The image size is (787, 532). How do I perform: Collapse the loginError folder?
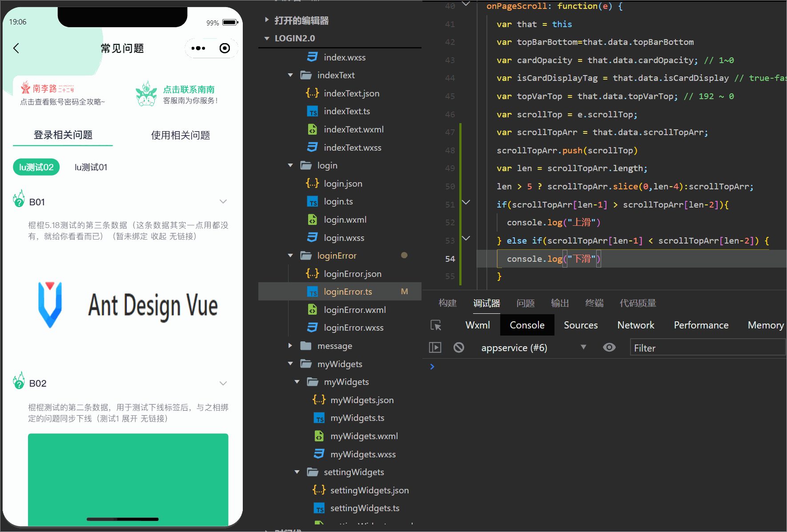click(290, 256)
